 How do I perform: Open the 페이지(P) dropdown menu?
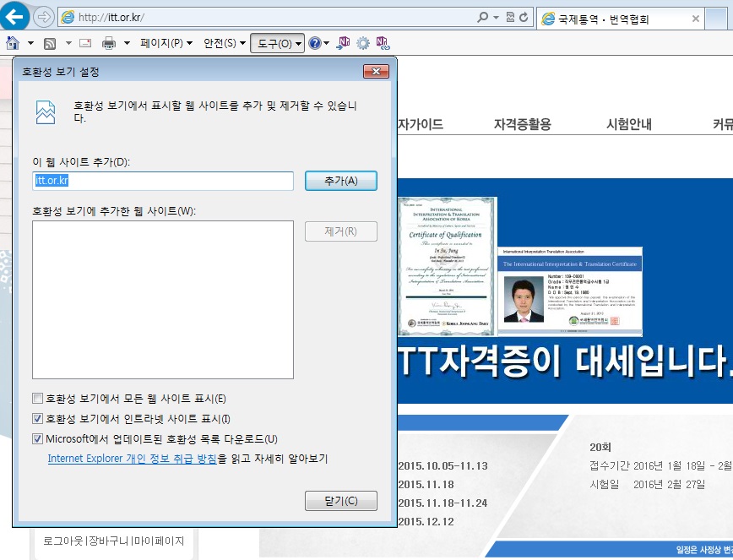click(x=166, y=43)
